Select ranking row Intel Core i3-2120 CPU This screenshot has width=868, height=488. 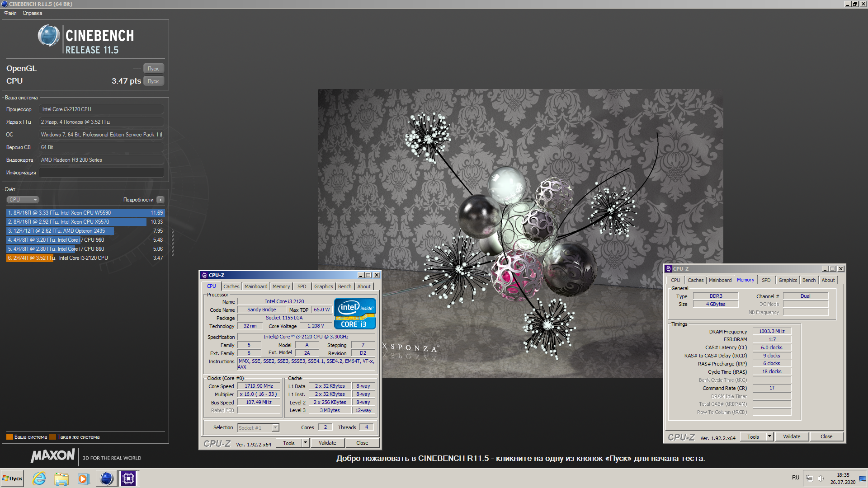tap(85, 258)
